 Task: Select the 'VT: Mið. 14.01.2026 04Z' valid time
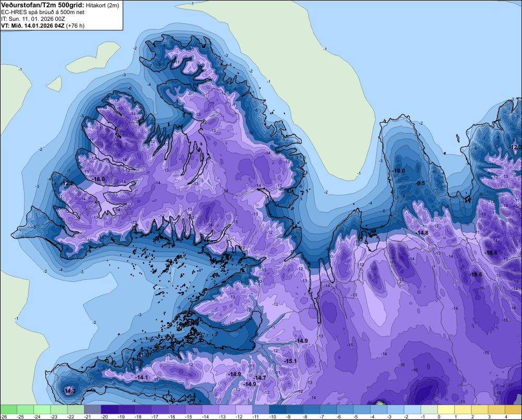32,26
